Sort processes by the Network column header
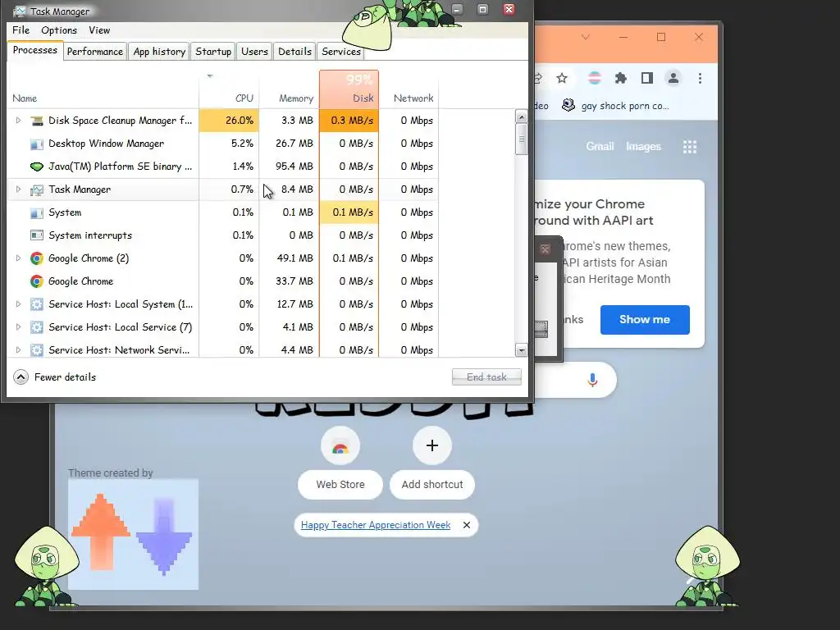 tap(409, 89)
